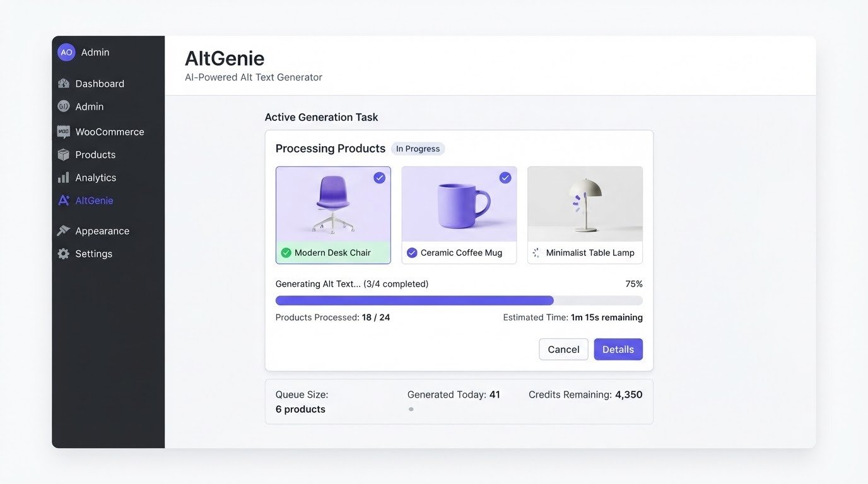Click the '6 products' queue size value
This screenshot has width=868, height=484.
point(300,409)
